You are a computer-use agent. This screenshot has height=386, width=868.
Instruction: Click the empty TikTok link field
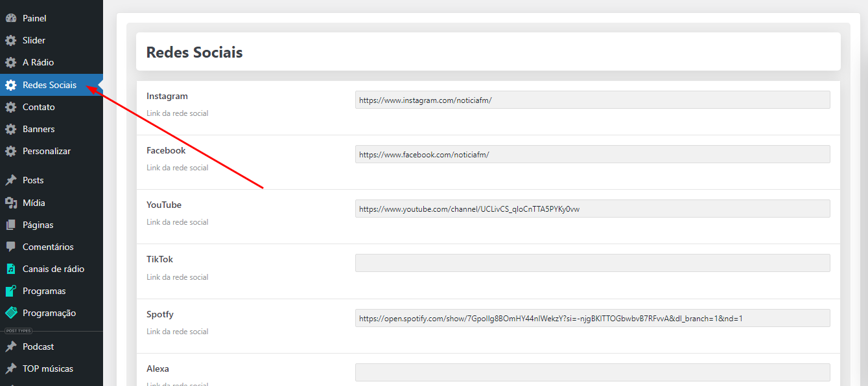tap(592, 263)
